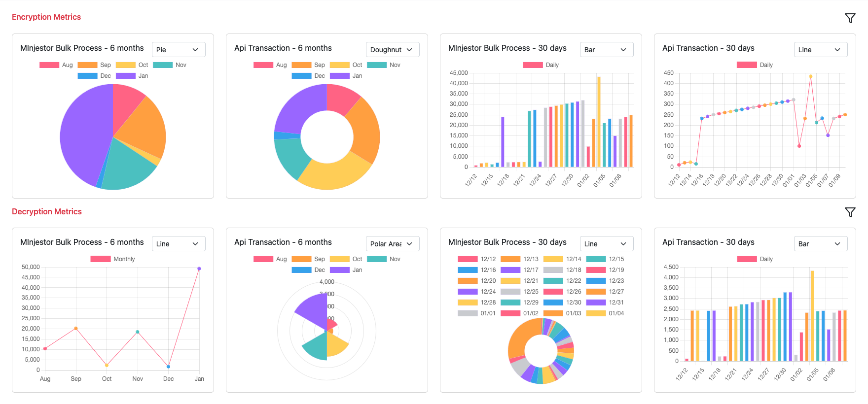Toggle Daily legend in Decryption bar chart
Screen dimensions: 868x404
755,259
